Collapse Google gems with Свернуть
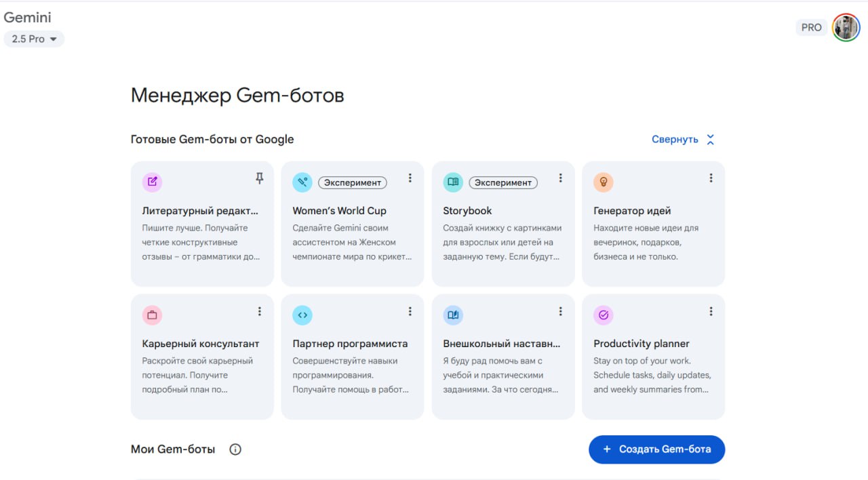The image size is (868, 480). click(683, 139)
